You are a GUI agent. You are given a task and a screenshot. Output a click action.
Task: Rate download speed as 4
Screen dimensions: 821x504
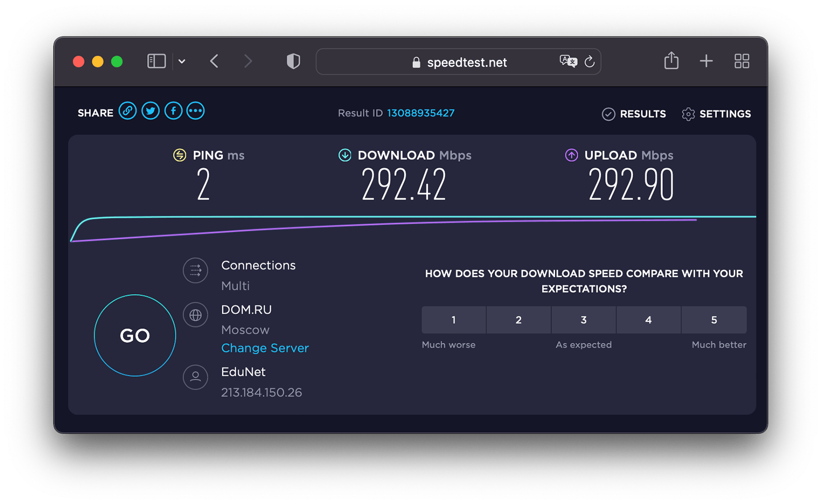649,320
